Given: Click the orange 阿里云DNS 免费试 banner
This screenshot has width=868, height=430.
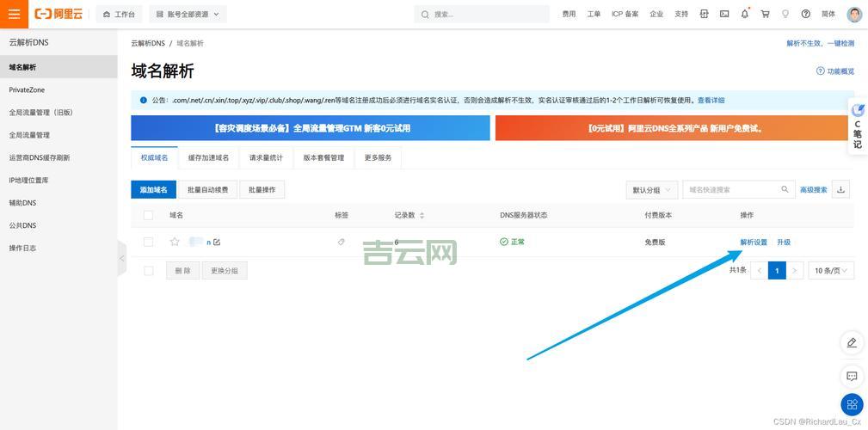Looking at the screenshot, I should tap(674, 128).
